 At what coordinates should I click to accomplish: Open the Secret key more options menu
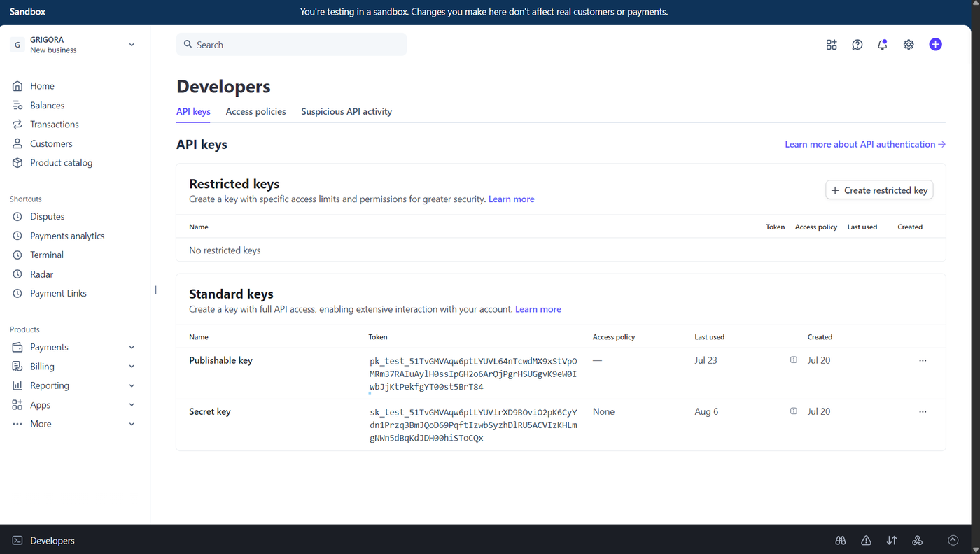point(923,412)
